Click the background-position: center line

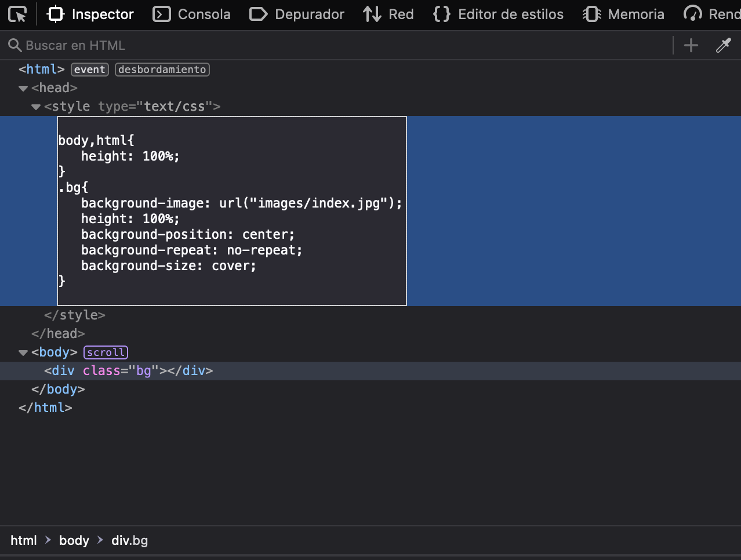(x=188, y=234)
